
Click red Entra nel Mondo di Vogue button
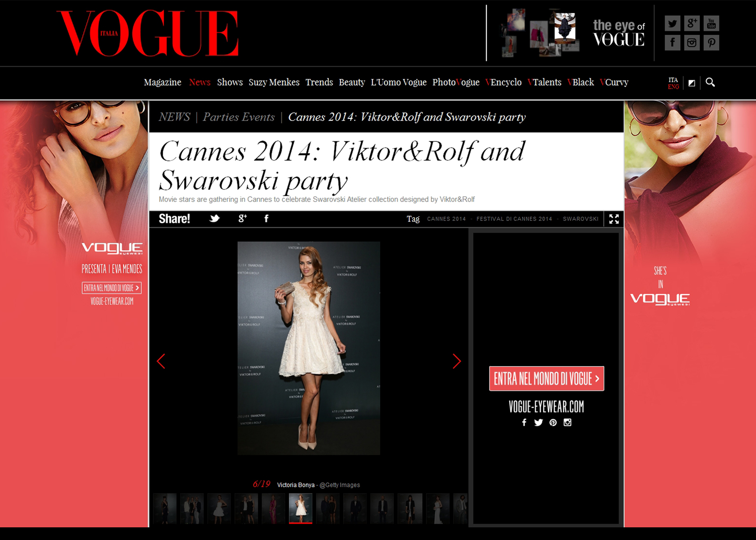(546, 379)
